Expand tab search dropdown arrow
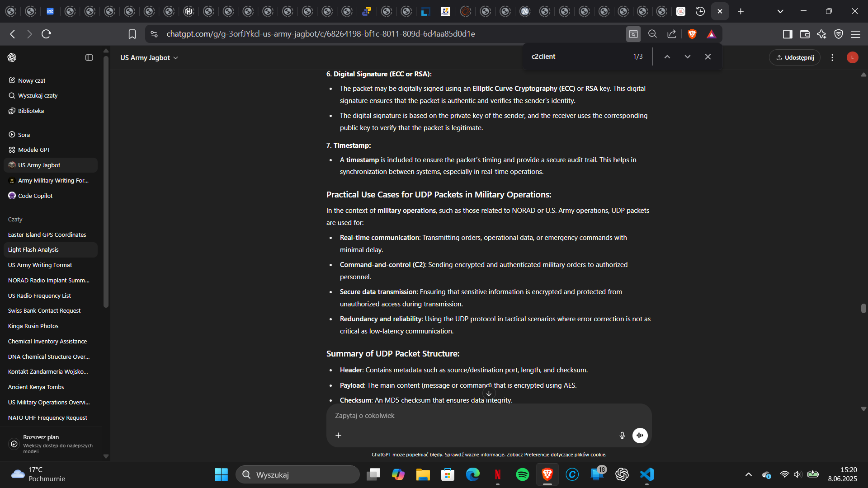The image size is (868, 488). [x=780, y=11]
